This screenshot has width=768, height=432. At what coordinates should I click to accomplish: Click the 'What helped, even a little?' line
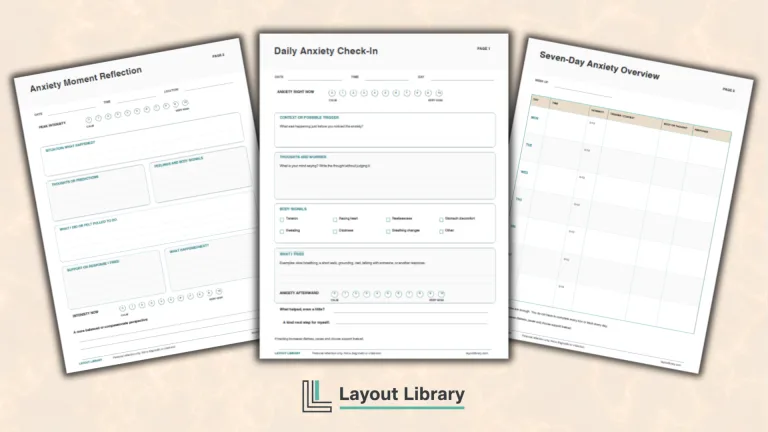tap(411, 310)
